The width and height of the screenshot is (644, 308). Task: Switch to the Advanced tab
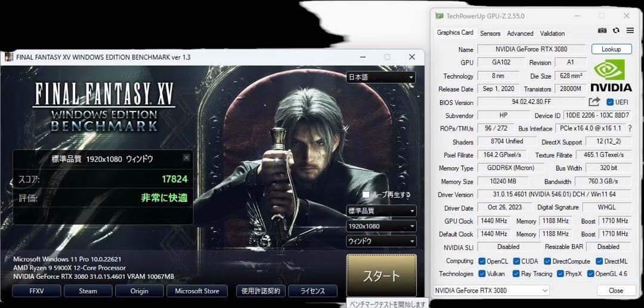[x=520, y=33]
